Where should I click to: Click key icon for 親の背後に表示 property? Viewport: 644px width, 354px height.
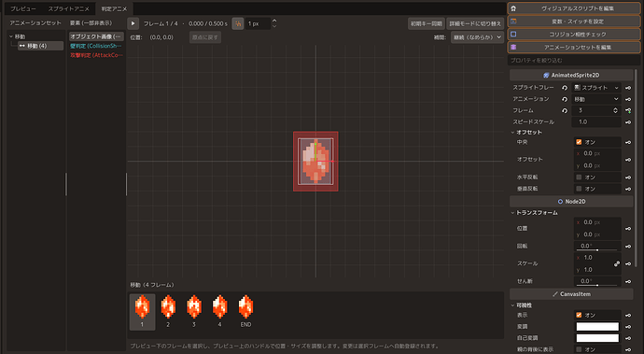coord(628,349)
